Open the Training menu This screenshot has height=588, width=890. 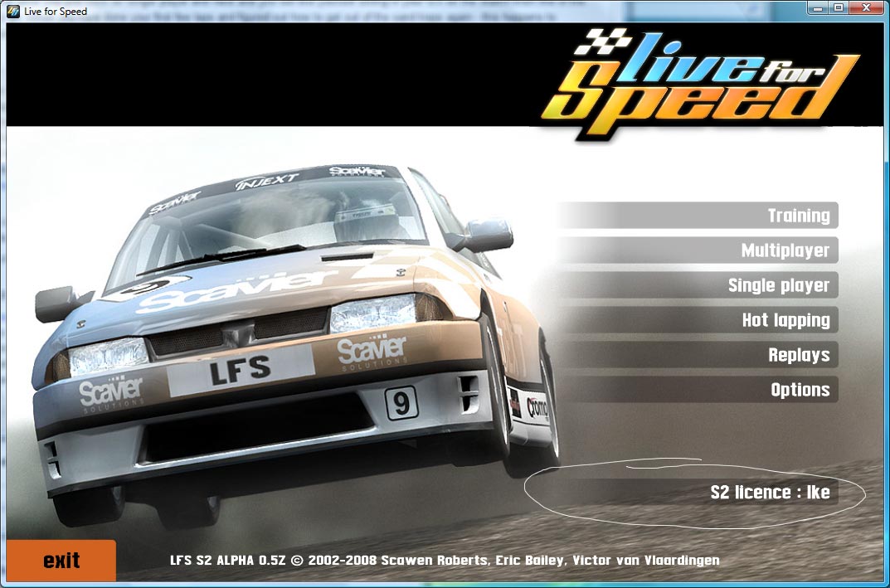click(x=698, y=216)
